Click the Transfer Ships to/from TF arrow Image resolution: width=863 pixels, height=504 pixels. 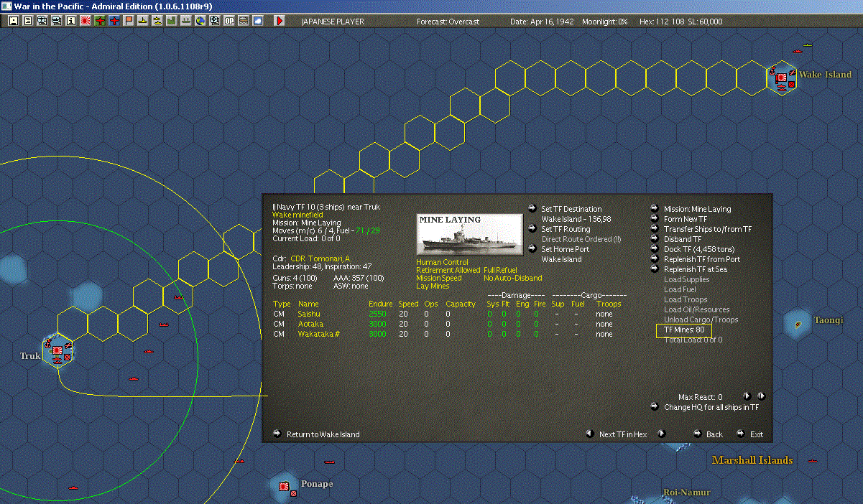(655, 229)
